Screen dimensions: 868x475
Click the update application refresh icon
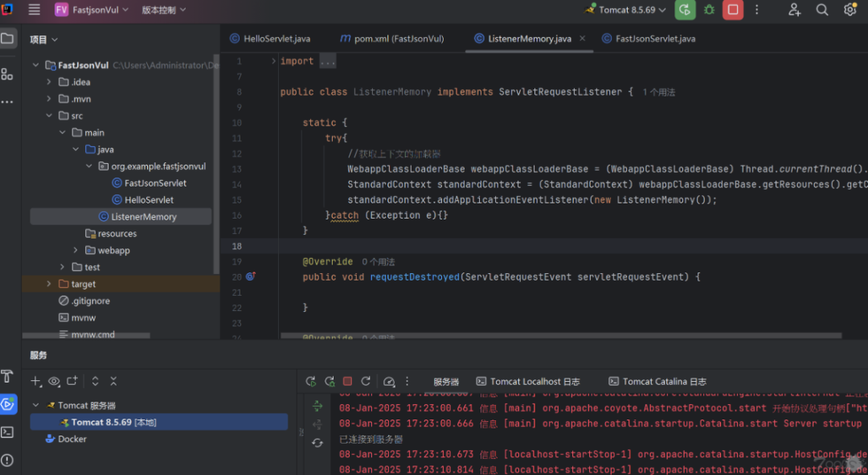click(366, 382)
